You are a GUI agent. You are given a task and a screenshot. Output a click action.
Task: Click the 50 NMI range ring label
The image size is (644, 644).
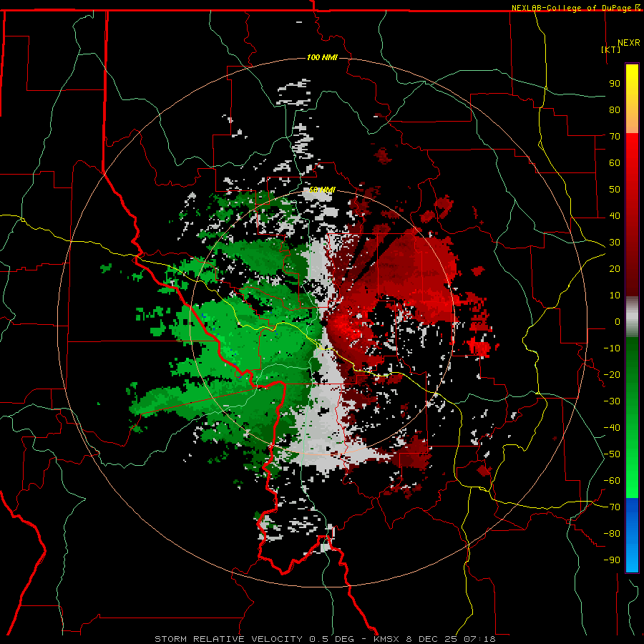coord(322,190)
